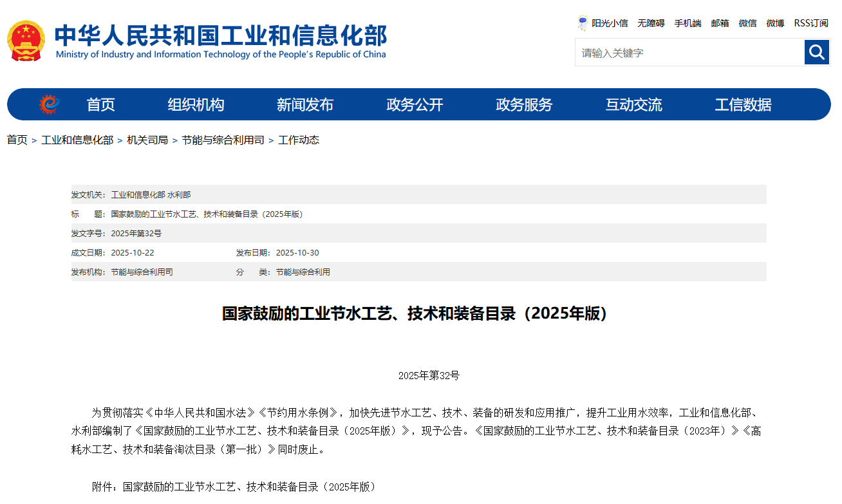Screen dimensions: 842x504
Task: Open the 首页 navigation menu item
Action: click(101, 105)
